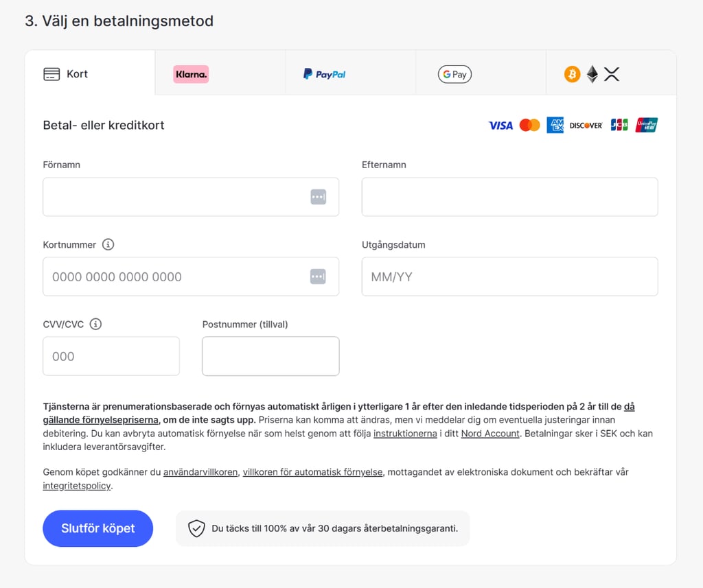Click the Mastercard logo
The height and width of the screenshot is (588, 703).
pos(529,125)
